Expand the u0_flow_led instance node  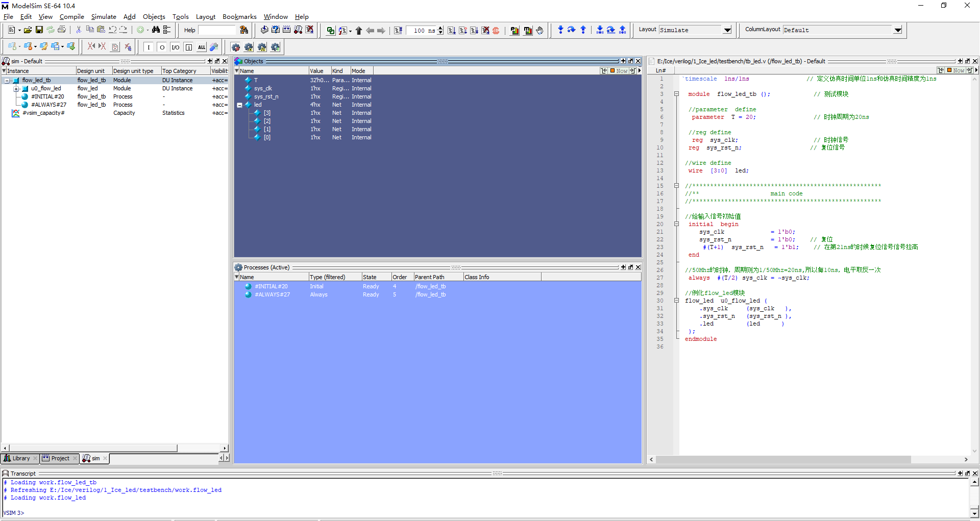pos(17,88)
